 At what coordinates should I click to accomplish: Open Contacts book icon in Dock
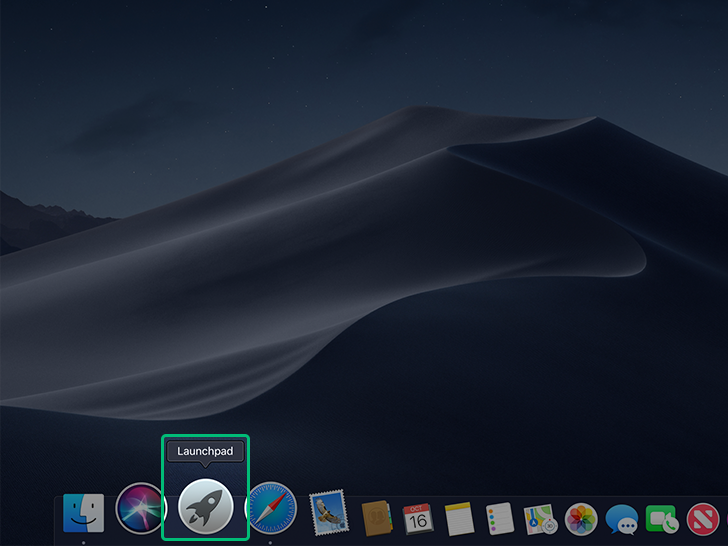(x=377, y=518)
